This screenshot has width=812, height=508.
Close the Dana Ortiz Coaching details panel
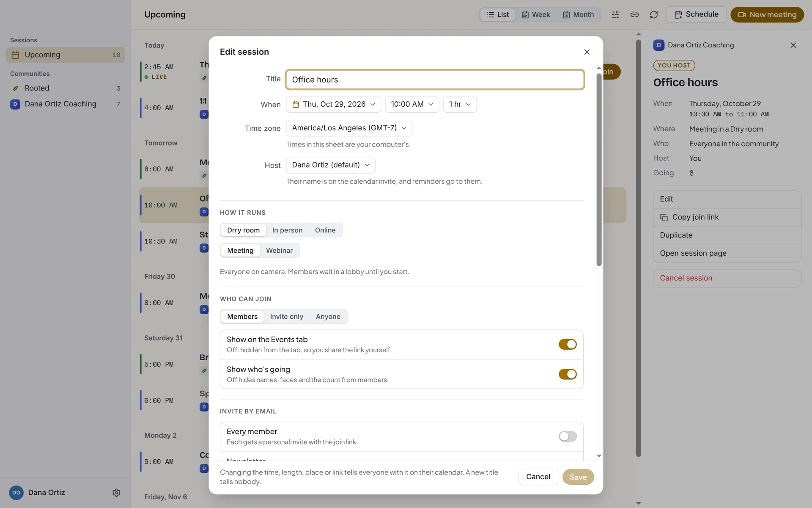click(x=793, y=45)
